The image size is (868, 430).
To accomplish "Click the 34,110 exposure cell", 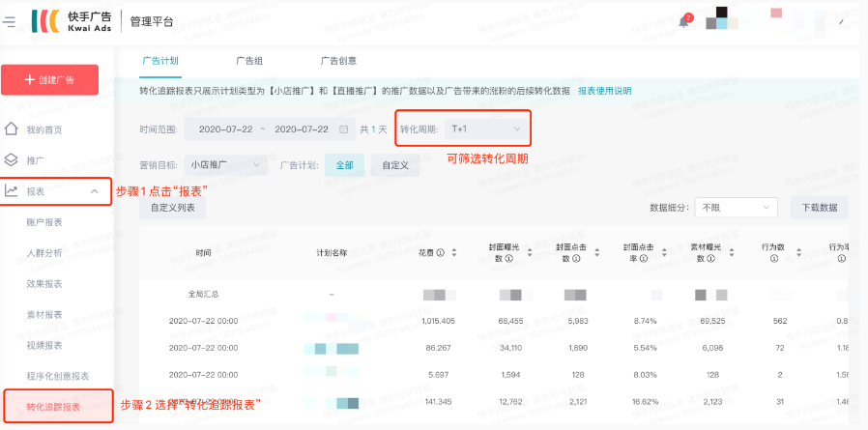I will point(510,348).
